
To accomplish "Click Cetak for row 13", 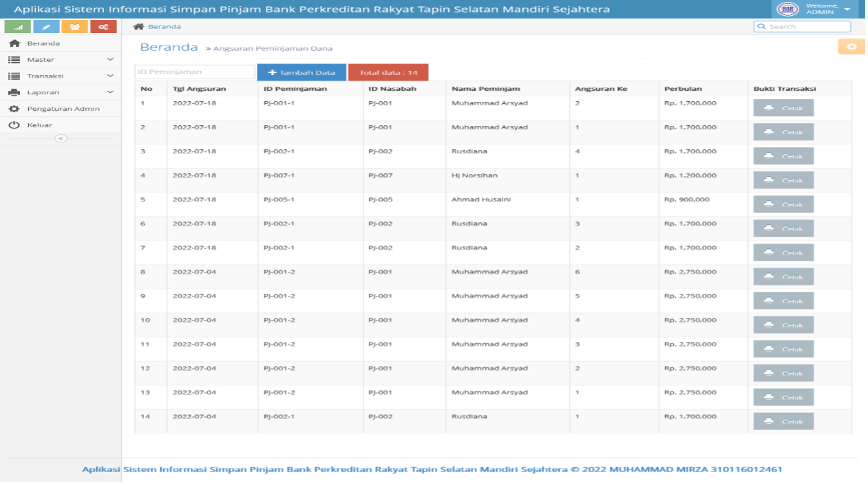I will 783,397.
